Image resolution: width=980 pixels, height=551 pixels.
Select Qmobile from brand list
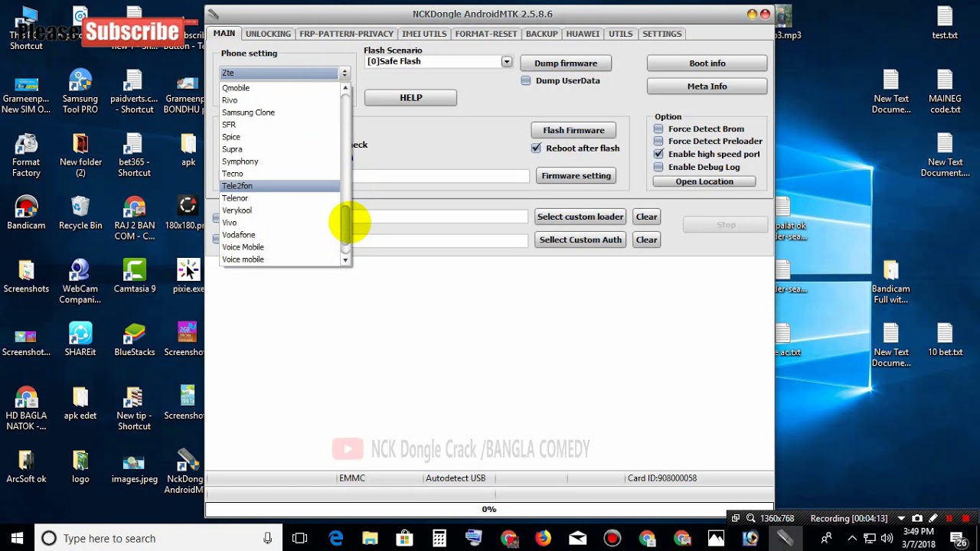pyautogui.click(x=279, y=88)
